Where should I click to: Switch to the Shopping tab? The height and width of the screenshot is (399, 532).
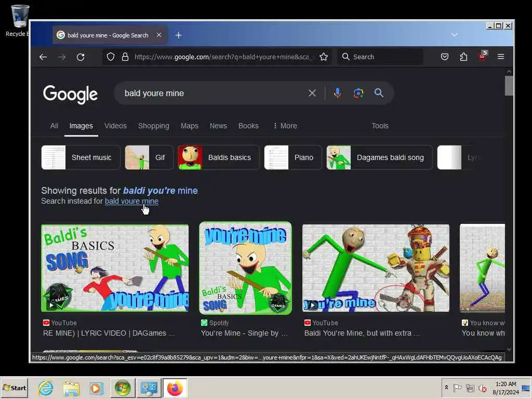click(153, 126)
